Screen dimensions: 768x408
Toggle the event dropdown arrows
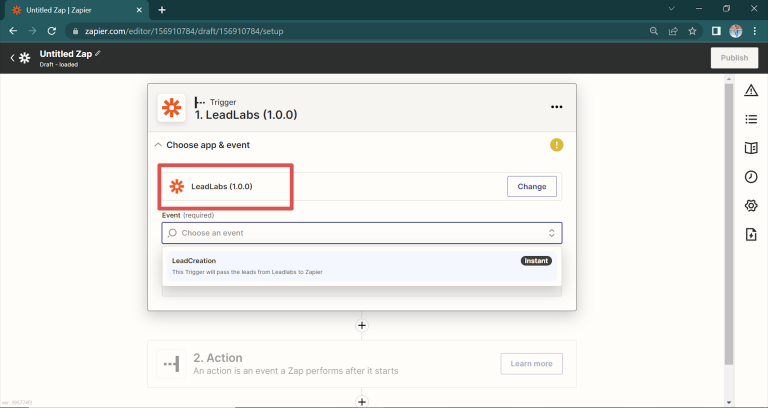552,233
